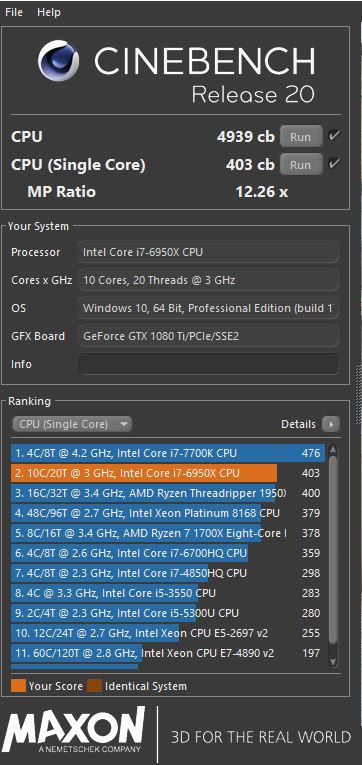This screenshot has width=362, height=765.
Task: Open the CPU (Single Core) ranking dropdown
Action: (72, 424)
